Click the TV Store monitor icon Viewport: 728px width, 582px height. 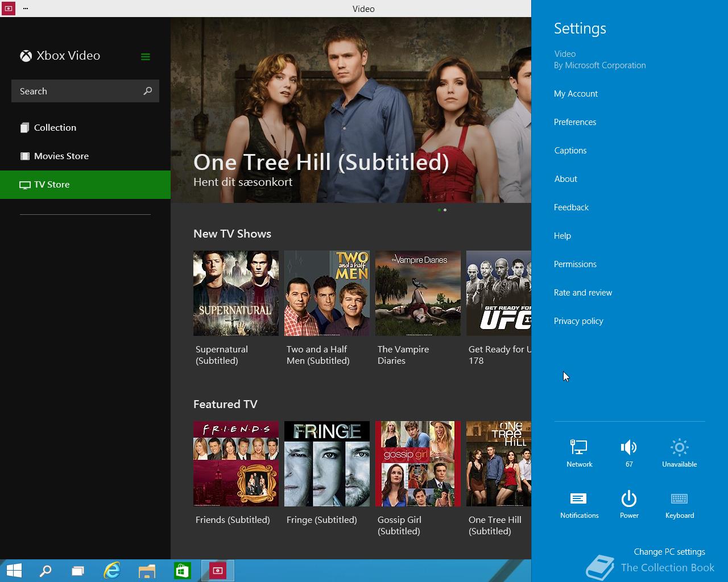coord(24,185)
